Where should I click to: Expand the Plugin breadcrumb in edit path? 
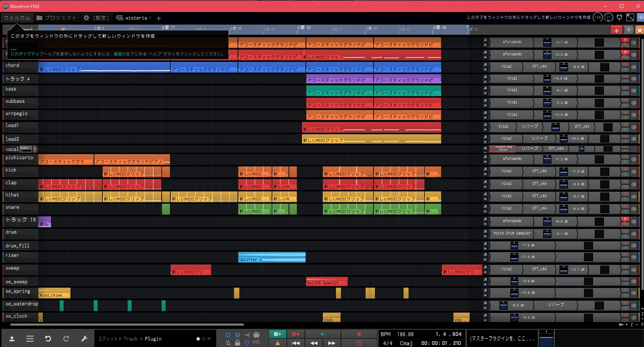[x=153, y=339]
